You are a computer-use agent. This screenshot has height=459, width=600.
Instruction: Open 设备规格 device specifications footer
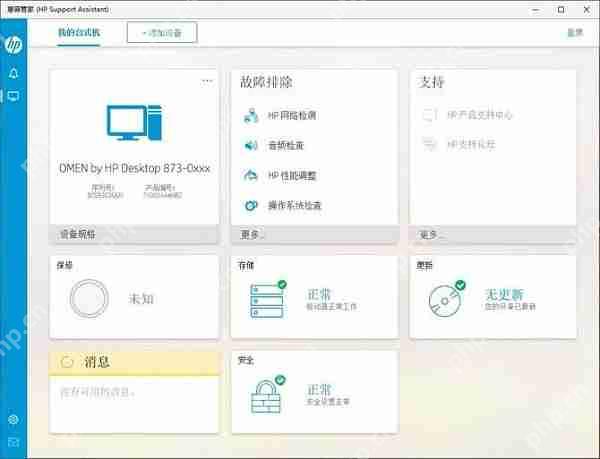tap(134, 234)
